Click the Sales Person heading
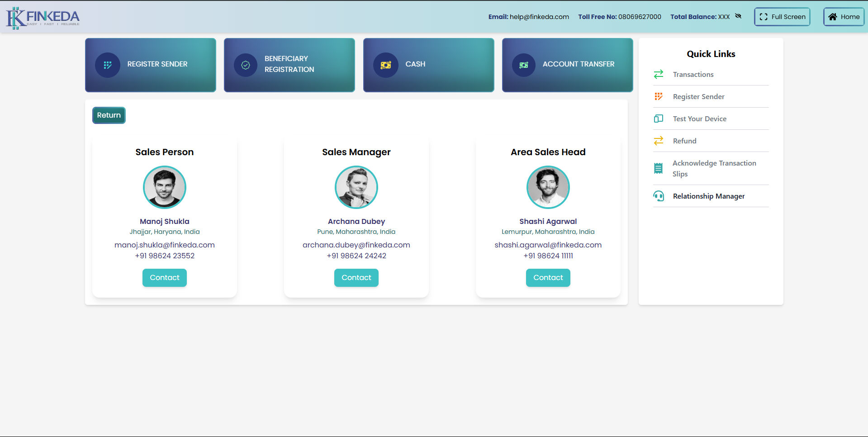This screenshot has height=437, width=868. click(165, 152)
